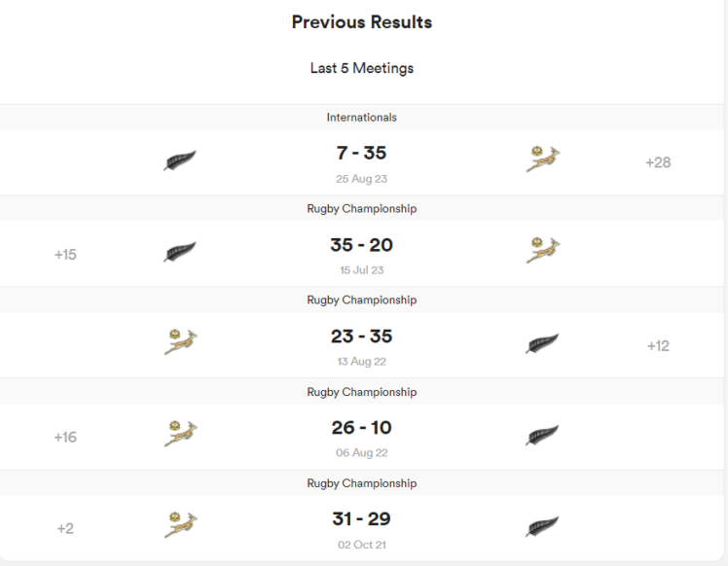Click the +15 winning margin

[x=65, y=255]
